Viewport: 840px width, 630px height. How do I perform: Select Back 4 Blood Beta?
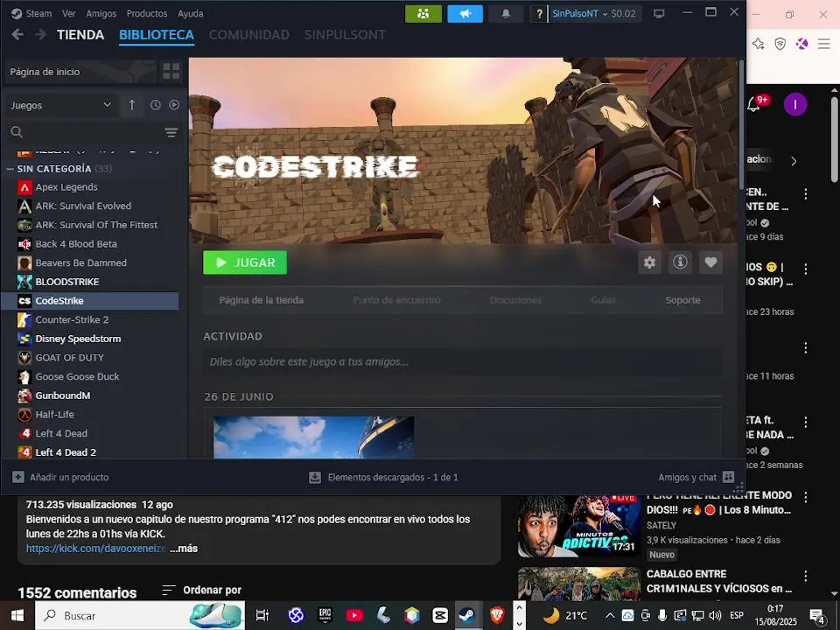[x=90, y=244]
